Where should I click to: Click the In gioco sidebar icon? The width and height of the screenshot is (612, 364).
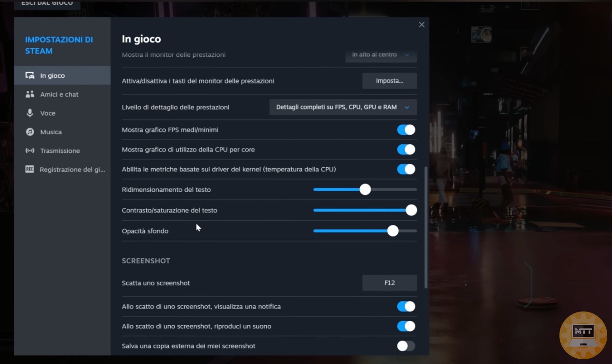[x=30, y=75]
